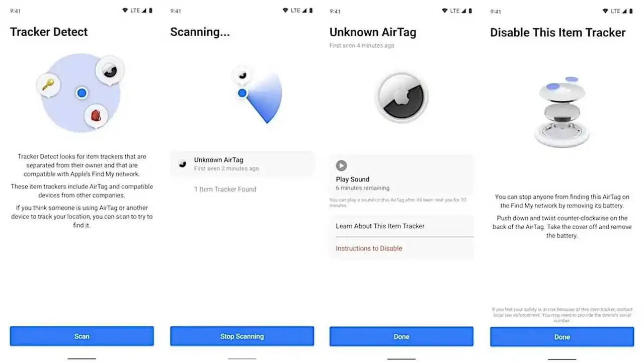The width and height of the screenshot is (644, 362).
Task: Tap the small AirTag icon beside Unknown AirTag
Action: (182, 163)
